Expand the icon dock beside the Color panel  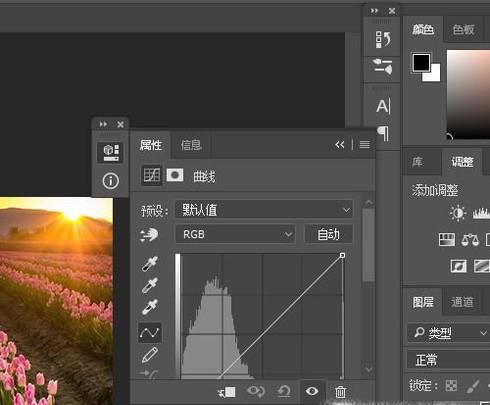pos(374,11)
